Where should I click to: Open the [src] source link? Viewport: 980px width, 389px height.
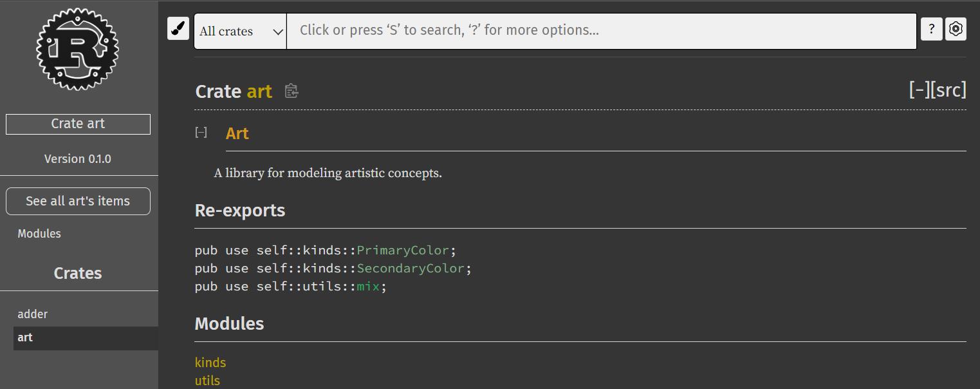(948, 90)
